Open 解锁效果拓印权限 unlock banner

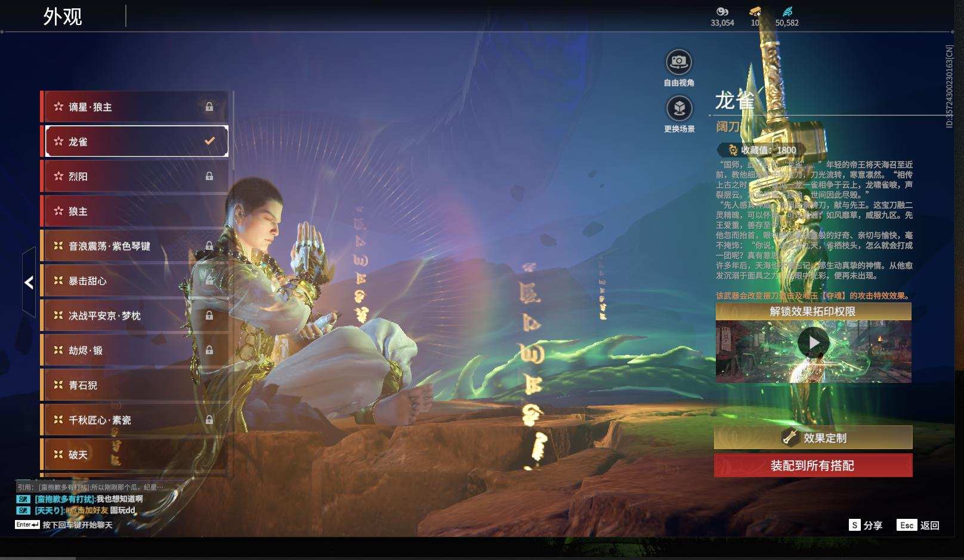tap(813, 311)
